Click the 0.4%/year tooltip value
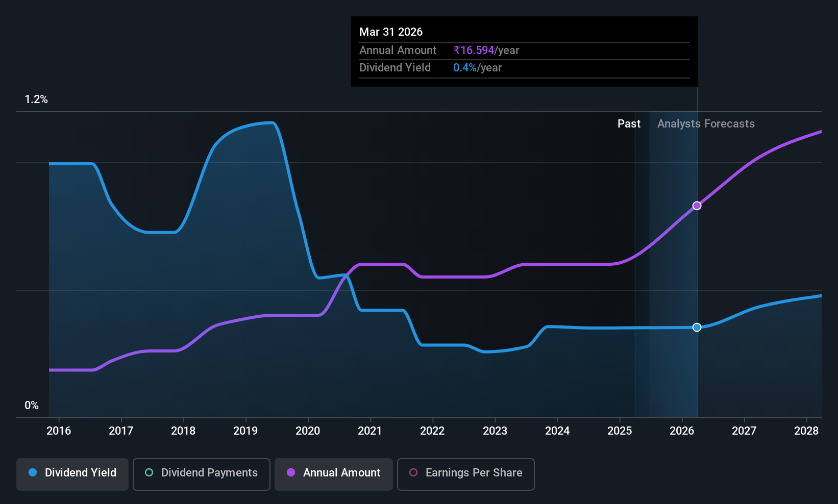This screenshot has width=838, height=504. pyautogui.click(x=477, y=68)
